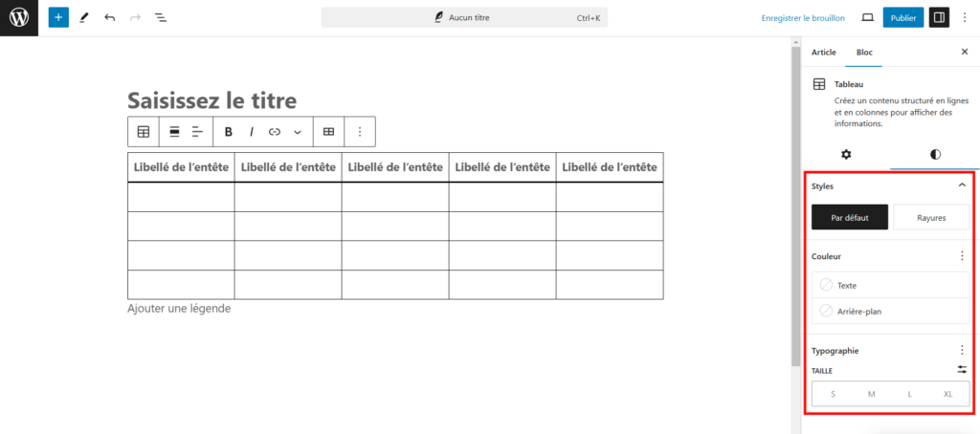The height and width of the screenshot is (434, 980).
Task: Choose the Arrière-plan color
Action: tap(891, 311)
